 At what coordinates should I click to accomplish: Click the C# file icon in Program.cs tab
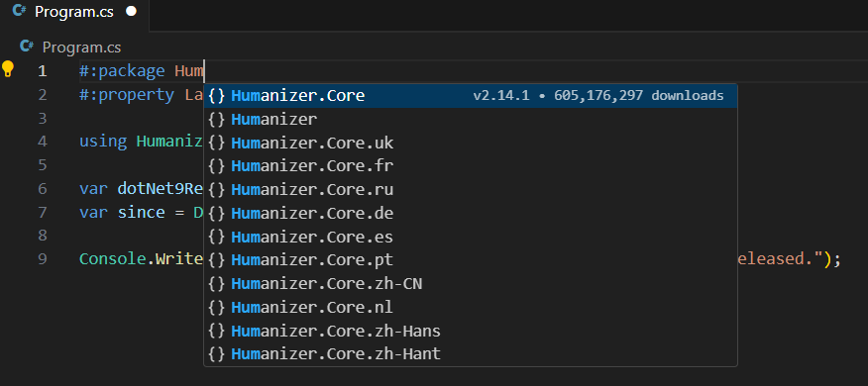point(20,11)
